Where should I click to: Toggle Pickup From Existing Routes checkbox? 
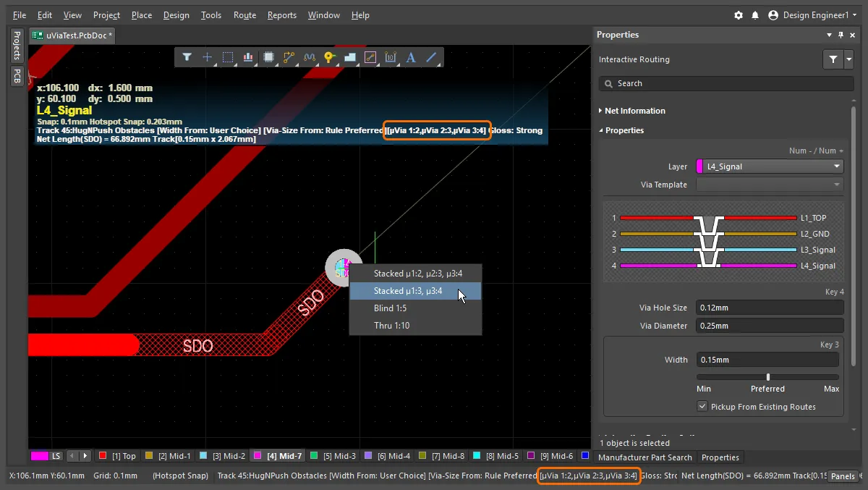[x=702, y=407]
